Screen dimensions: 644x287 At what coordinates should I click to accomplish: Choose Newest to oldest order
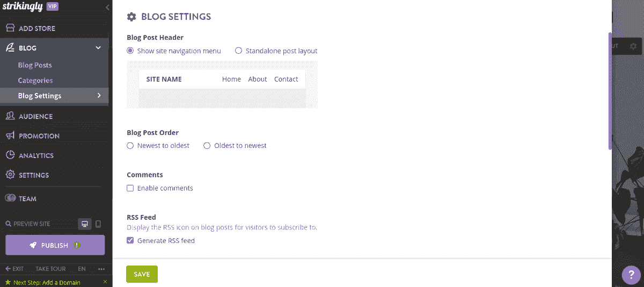130,146
